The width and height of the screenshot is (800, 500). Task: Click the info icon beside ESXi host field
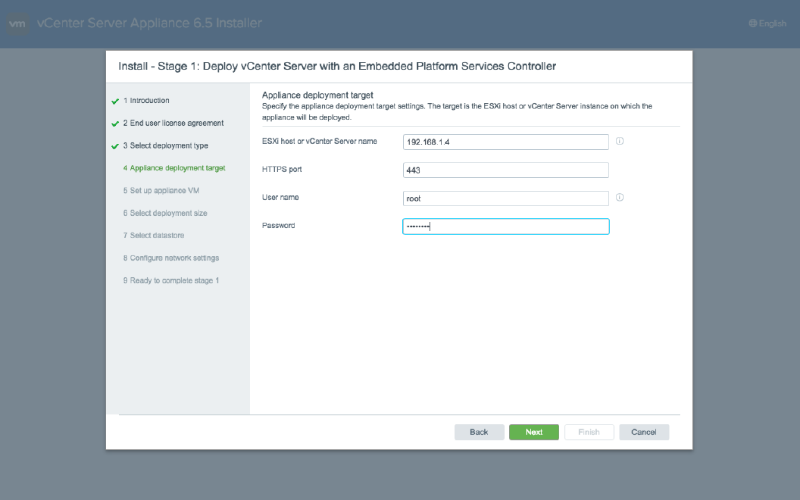(620, 141)
